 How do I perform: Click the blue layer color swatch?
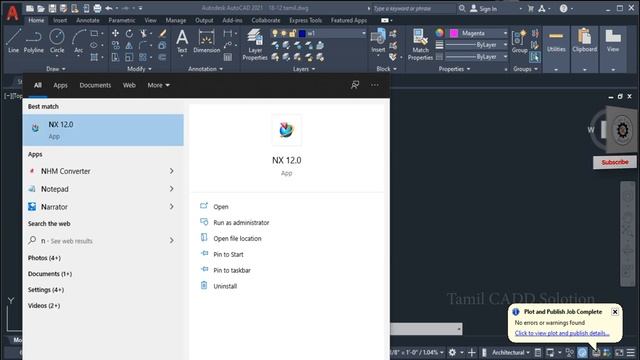pyautogui.click(x=302, y=33)
